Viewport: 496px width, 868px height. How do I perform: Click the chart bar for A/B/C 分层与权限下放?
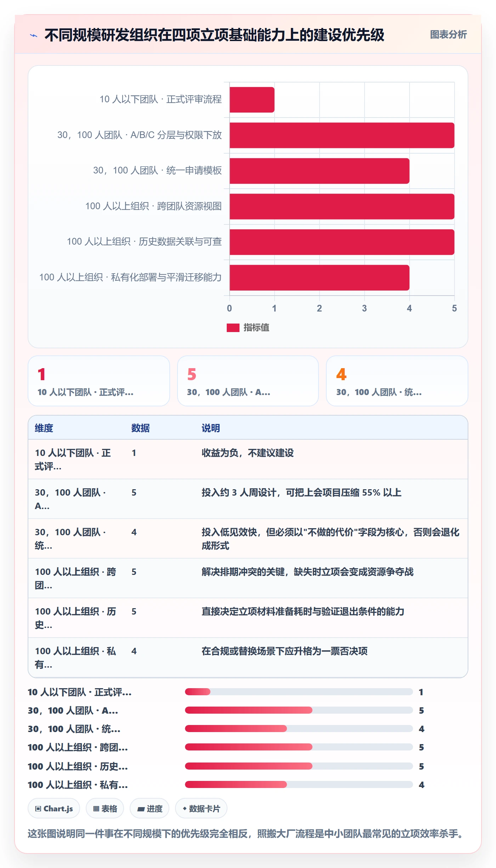pyautogui.click(x=342, y=135)
